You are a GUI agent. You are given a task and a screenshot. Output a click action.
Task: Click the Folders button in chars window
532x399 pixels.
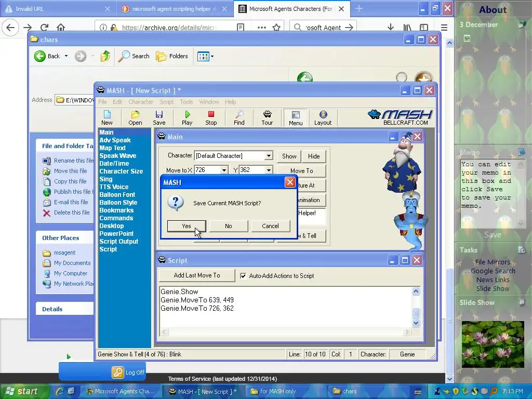(x=171, y=56)
